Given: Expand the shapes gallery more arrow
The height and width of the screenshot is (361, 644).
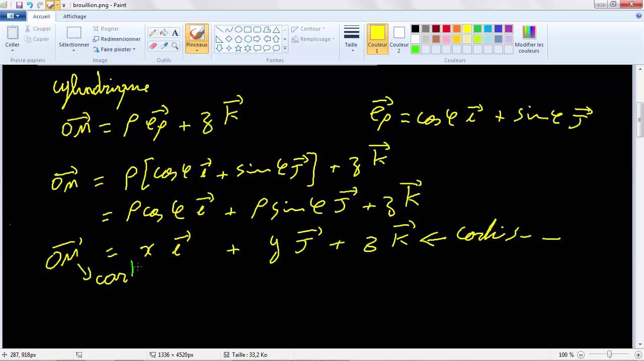Looking at the screenshot, I should 285,48.
